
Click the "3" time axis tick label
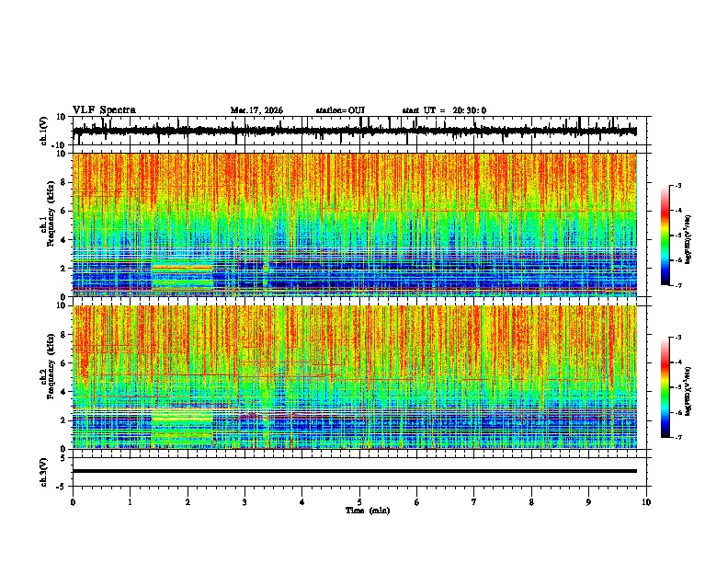[245, 501]
